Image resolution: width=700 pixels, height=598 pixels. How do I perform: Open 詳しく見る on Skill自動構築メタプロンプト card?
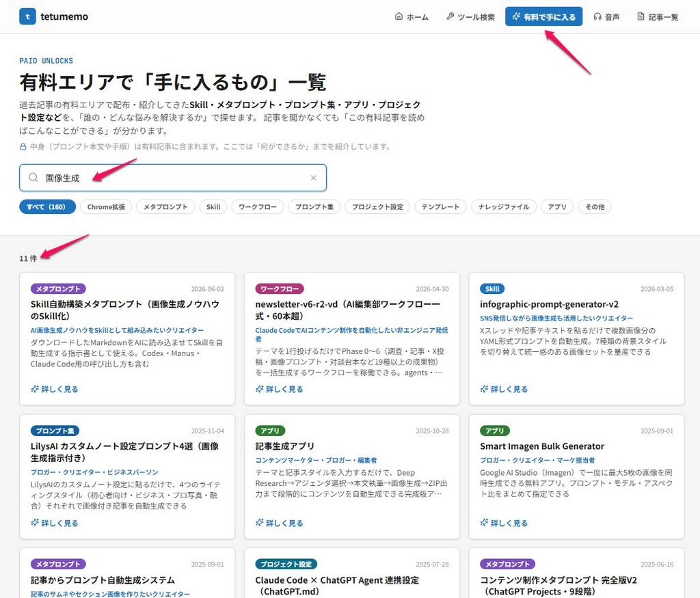[55, 389]
